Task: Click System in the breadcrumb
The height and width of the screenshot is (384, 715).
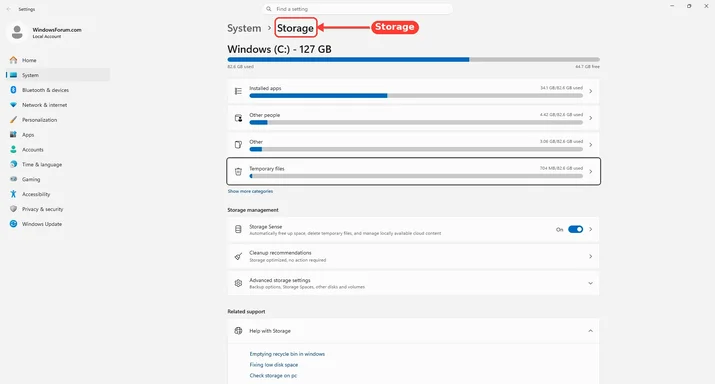Action: coord(244,28)
